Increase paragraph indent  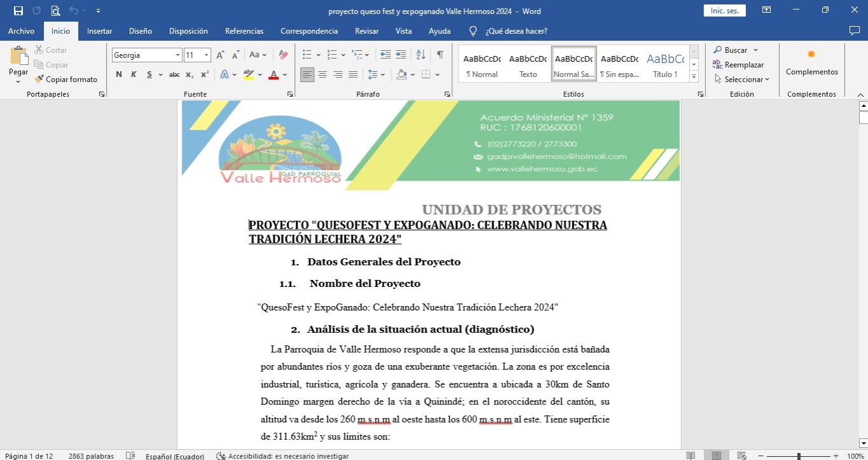pyautogui.click(x=401, y=55)
